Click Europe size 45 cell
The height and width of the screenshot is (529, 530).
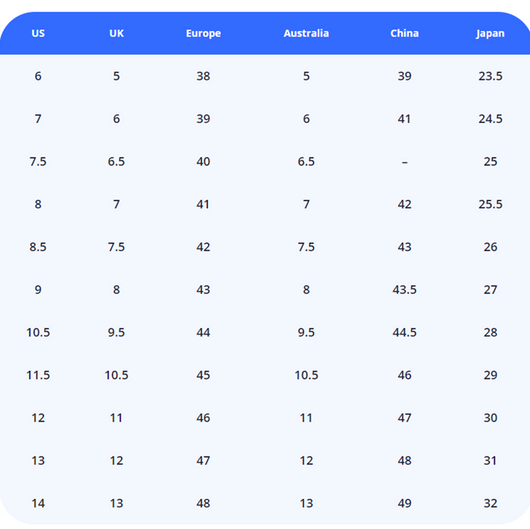click(203, 375)
